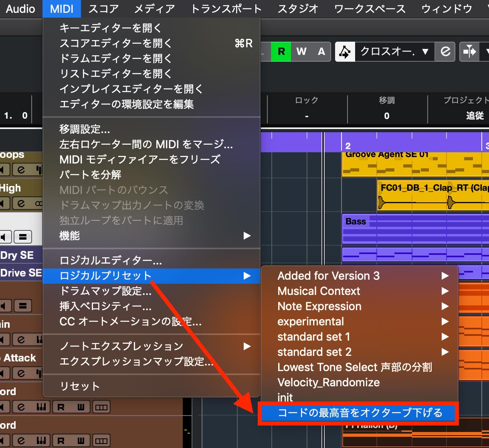Expand the ノートエクスプレッション submenu
The width and height of the screenshot is (489, 448).
tap(152, 346)
